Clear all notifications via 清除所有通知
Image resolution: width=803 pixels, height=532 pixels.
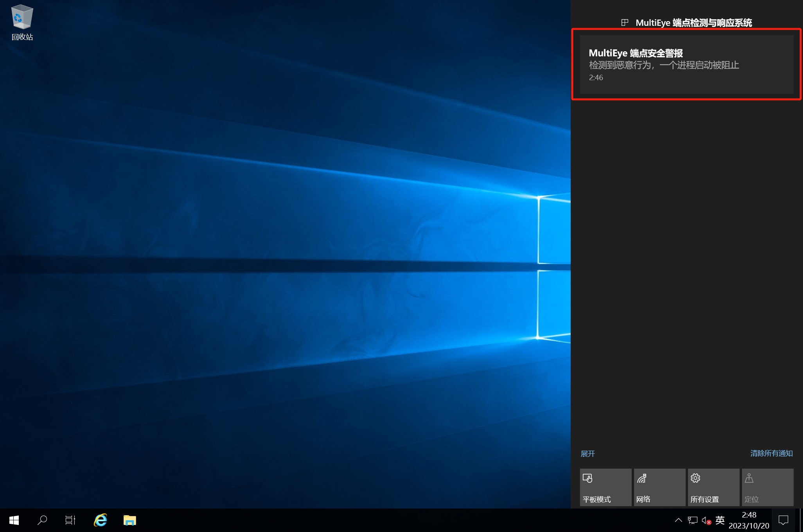coord(771,453)
